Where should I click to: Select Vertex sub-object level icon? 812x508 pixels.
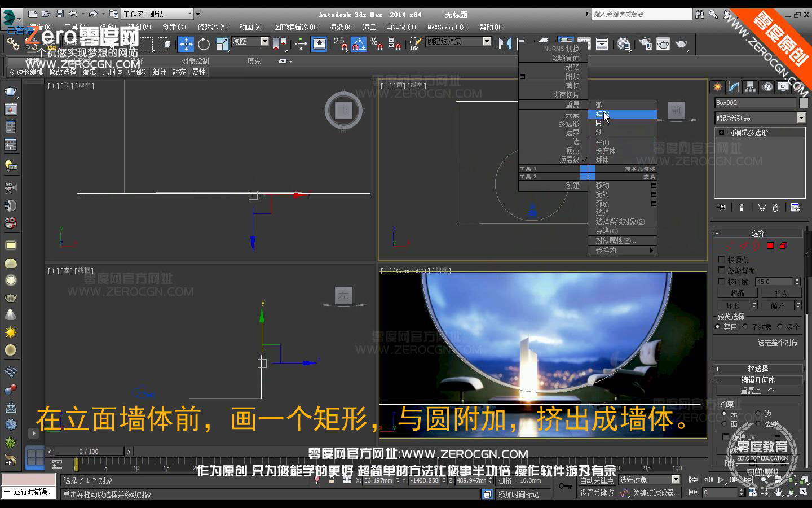pos(730,246)
